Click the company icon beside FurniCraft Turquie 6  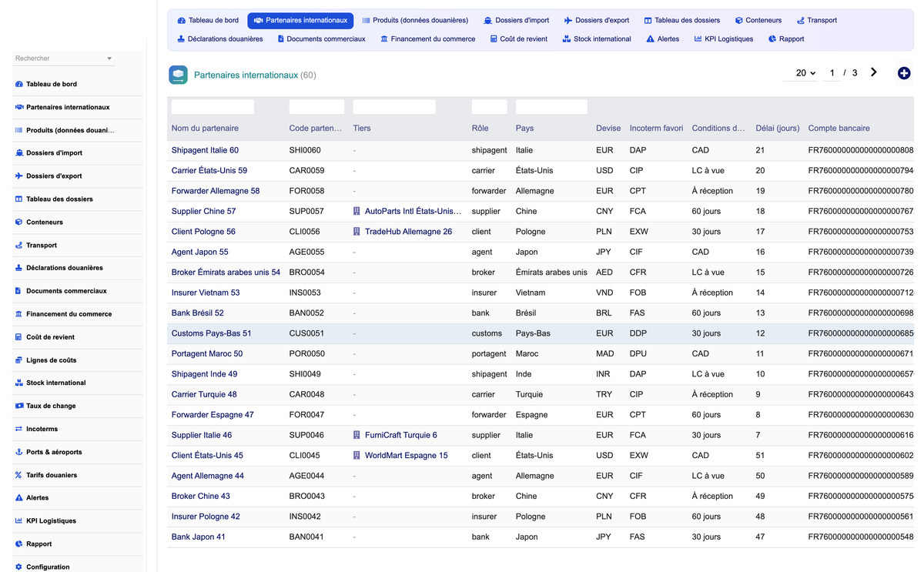[357, 435]
